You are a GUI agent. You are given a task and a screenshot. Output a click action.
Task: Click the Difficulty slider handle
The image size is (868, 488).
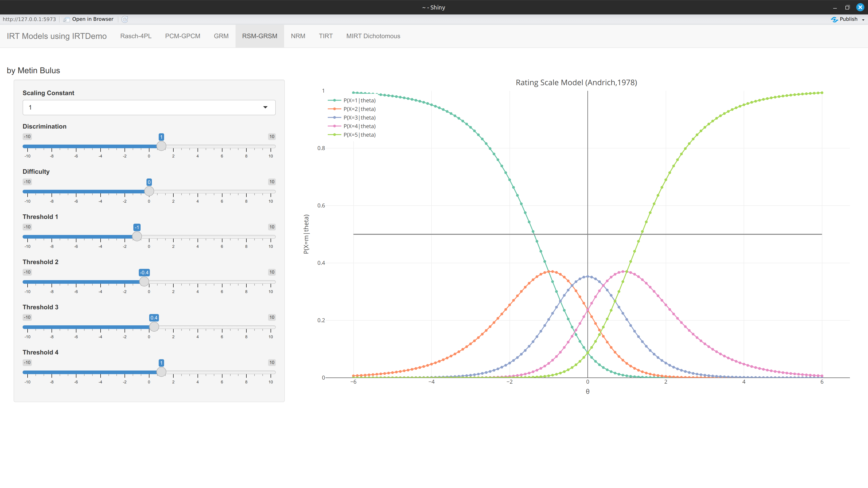(x=149, y=191)
